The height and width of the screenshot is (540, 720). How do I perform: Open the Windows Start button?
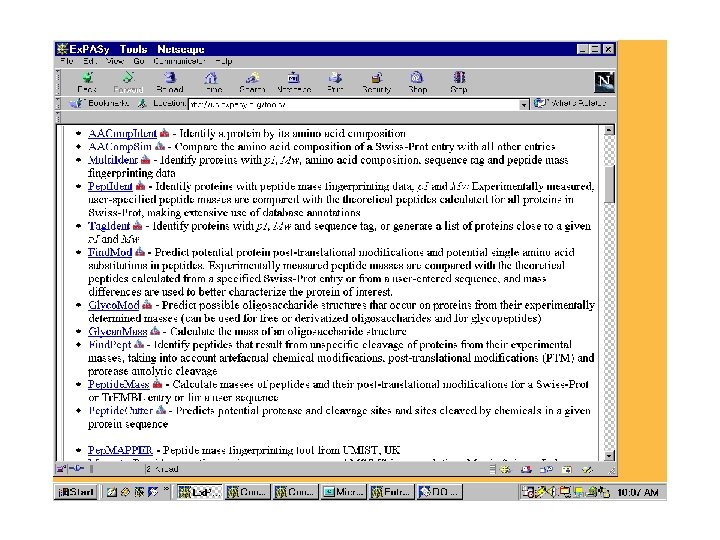click(76, 492)
